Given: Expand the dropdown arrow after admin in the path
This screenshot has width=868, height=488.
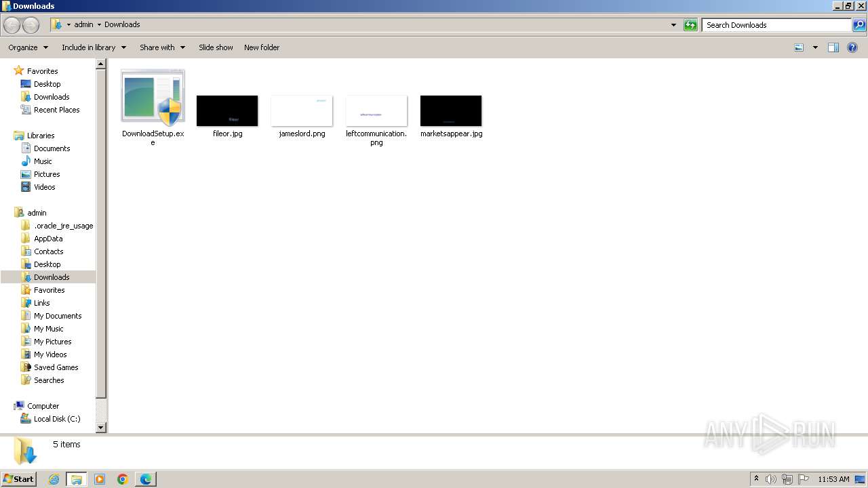Looking at the screenshot, I should (99, 25).
